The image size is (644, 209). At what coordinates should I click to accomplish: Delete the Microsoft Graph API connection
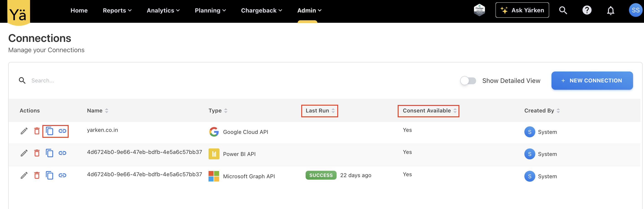(37, 175)
